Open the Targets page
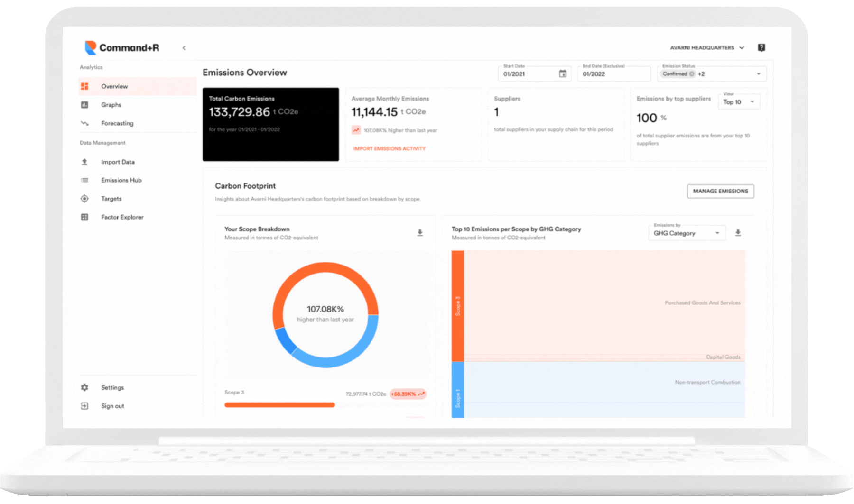Image resolution: width=854 pixels, height=504 pixels. coord(137,199)
